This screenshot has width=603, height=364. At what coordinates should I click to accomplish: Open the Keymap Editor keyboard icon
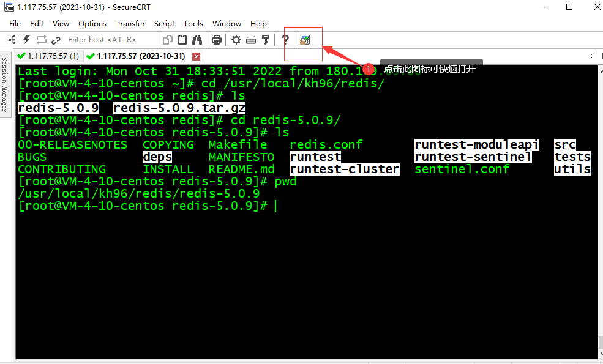coord(251,40)
